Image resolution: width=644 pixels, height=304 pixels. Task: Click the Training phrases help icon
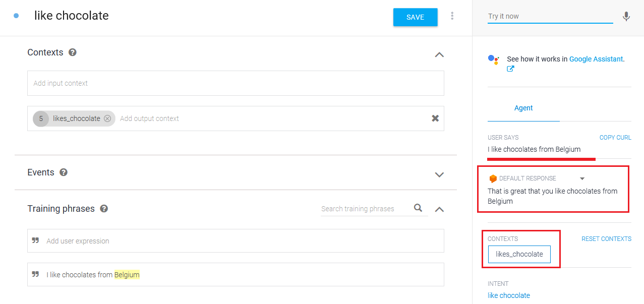tap(104, 209)
